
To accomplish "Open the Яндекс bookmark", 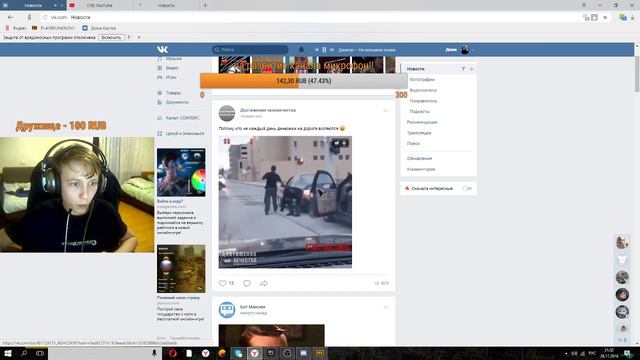I will [x=16, y=28].
